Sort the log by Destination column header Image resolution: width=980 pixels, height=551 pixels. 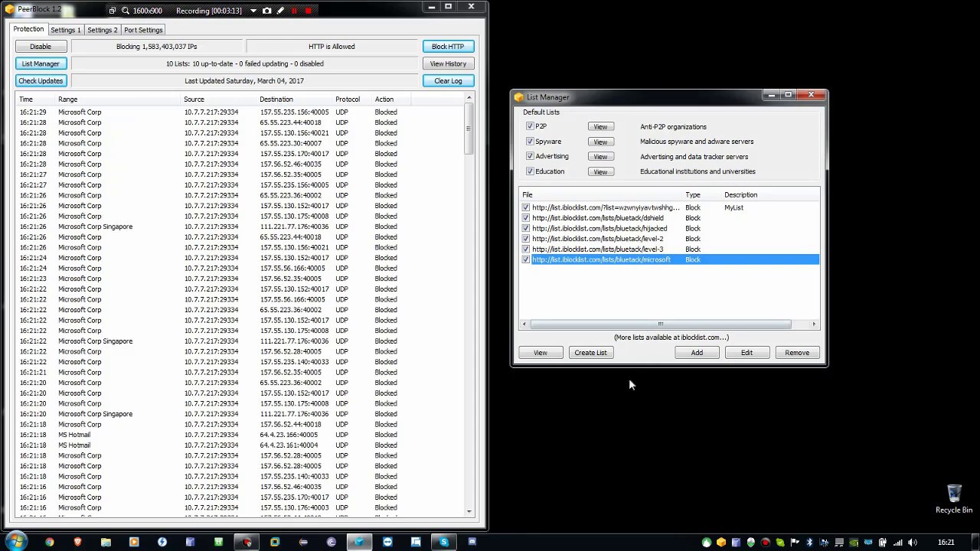294,99
